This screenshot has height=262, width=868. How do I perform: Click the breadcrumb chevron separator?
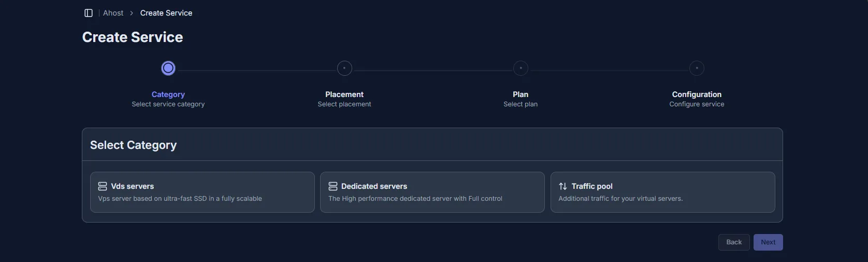[x=132, y=13]
